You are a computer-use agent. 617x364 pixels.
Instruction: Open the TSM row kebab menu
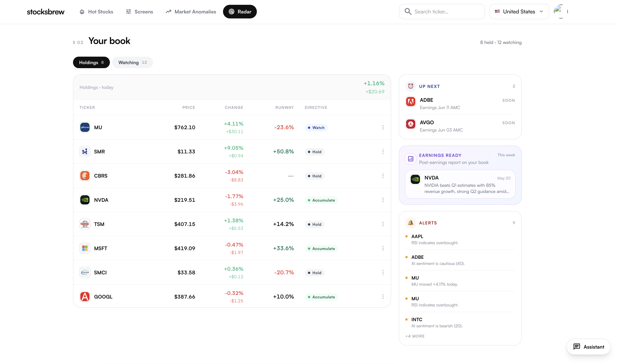coord(383,224)
